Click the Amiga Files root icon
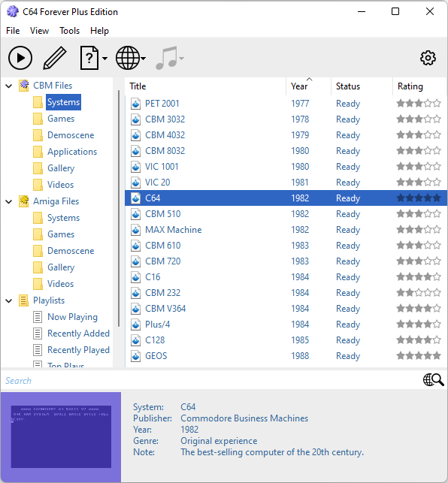 point(24,201)
